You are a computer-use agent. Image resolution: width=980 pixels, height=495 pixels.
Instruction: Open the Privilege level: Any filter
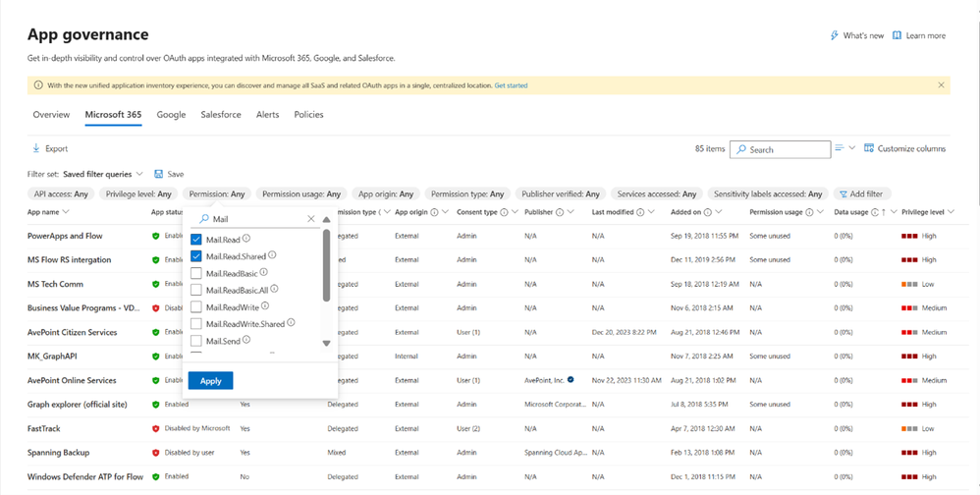coord(138,193)
